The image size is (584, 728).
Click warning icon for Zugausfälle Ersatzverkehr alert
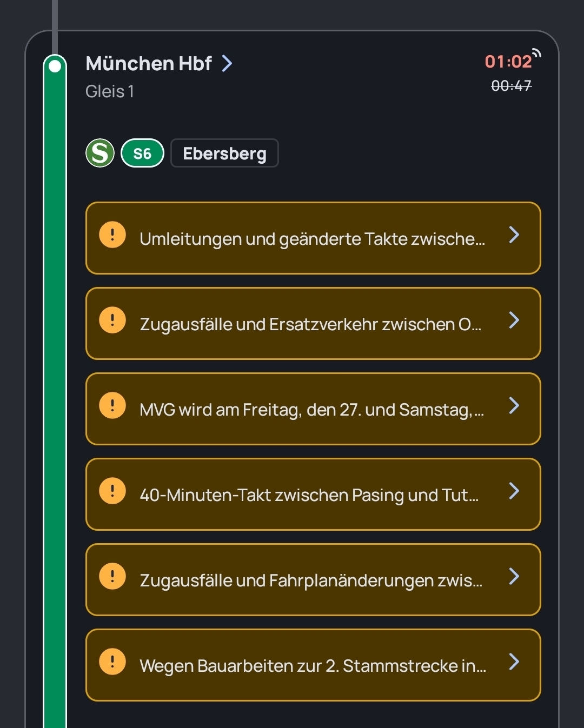tap(112, 320)
